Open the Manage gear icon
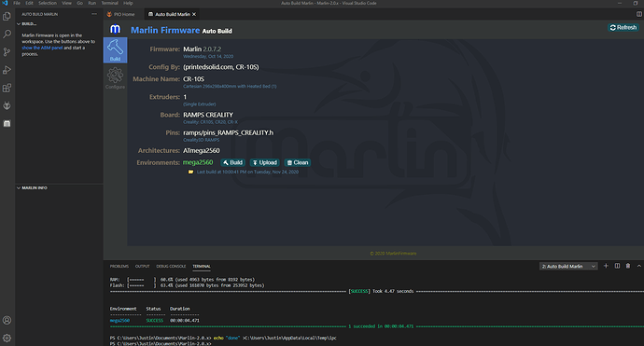The image size is (644, 346). click(x=7, y=339)
